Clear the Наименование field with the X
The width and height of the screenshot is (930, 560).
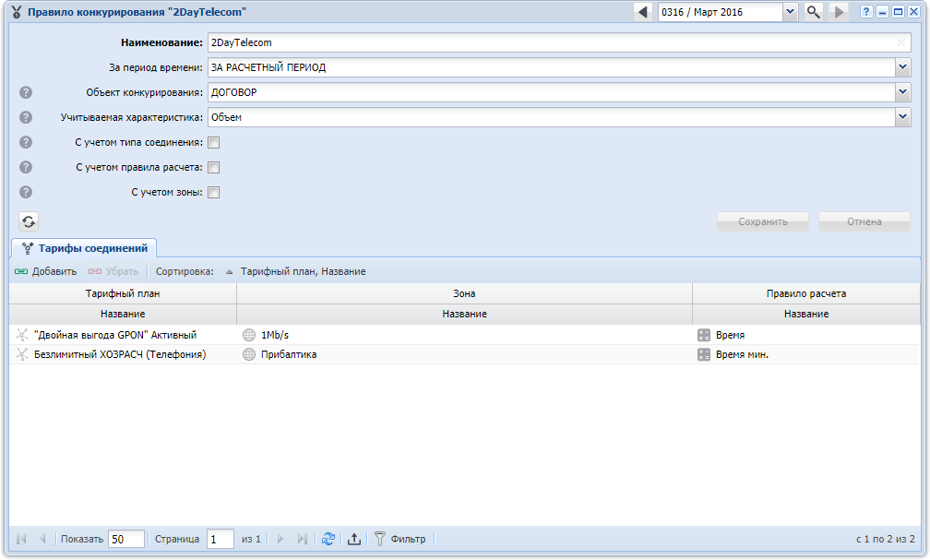(x=901, y=42)
